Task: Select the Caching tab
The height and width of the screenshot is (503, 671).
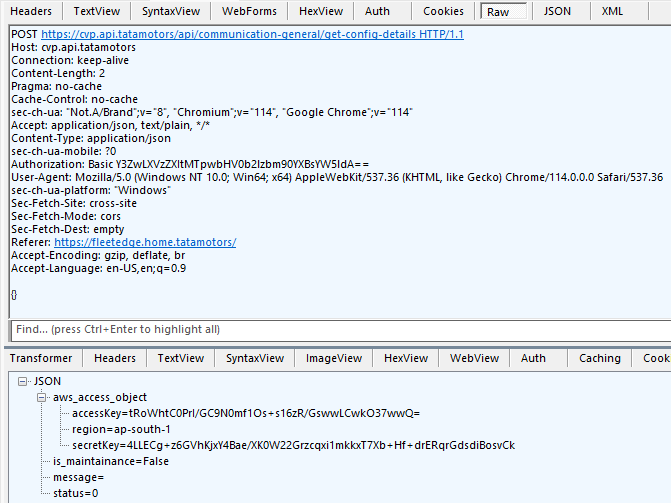Action: (599, 358)
